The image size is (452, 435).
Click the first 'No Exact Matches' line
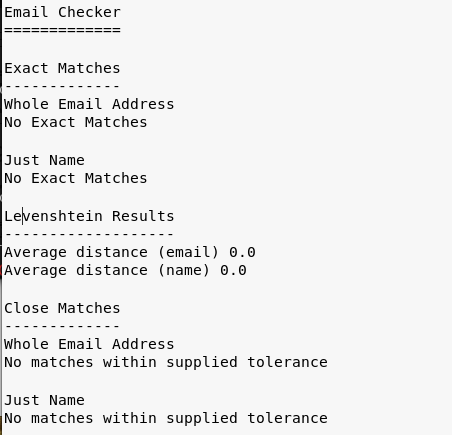click(x=76, y=122)
